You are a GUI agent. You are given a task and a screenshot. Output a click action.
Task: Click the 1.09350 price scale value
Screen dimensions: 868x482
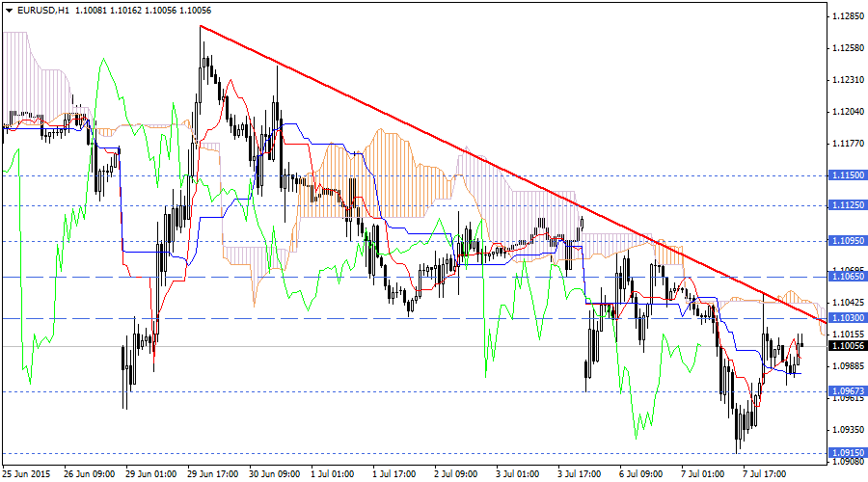(x=848, y=429)
